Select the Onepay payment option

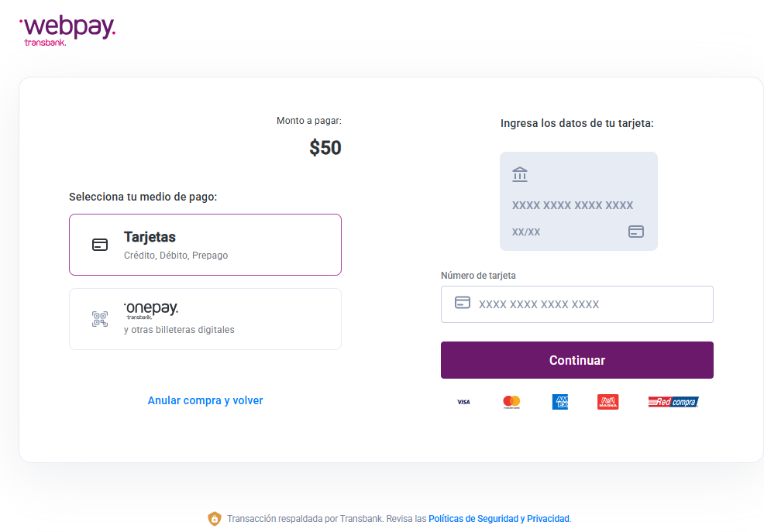coord(205,318)
